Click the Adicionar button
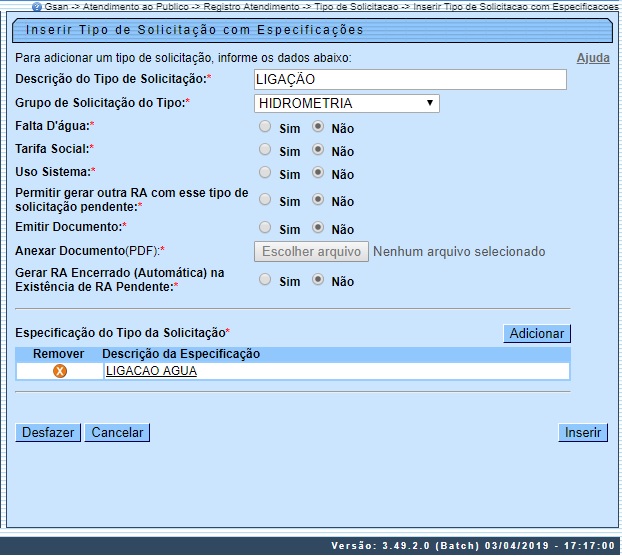Image resolution: width=622 pixels, height=556 pixels. coord(537,334)
